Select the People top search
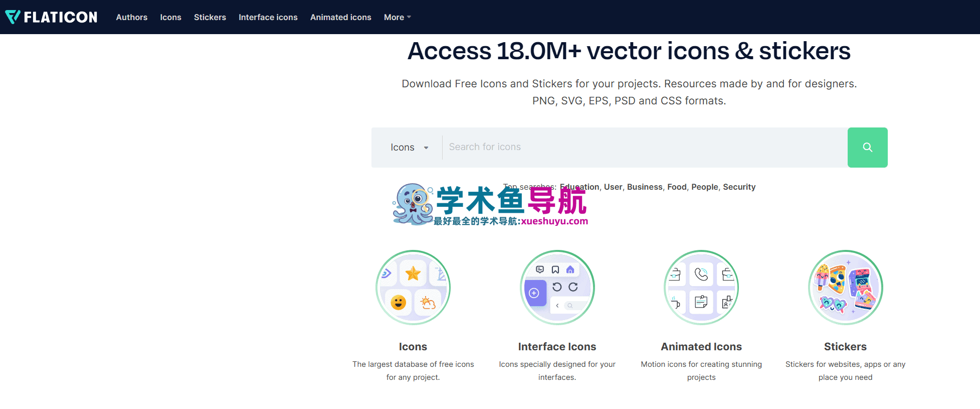Image resolution: width=980 pixels, height=409 pixels. click(705, 187)
